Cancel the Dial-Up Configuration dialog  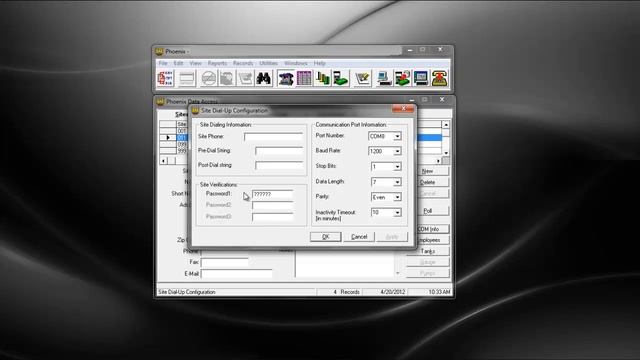[359, 237]
